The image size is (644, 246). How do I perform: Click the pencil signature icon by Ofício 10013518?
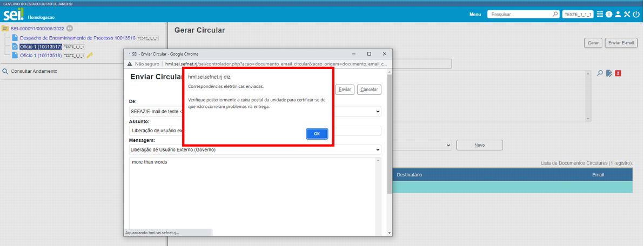[x=90, y=55]
